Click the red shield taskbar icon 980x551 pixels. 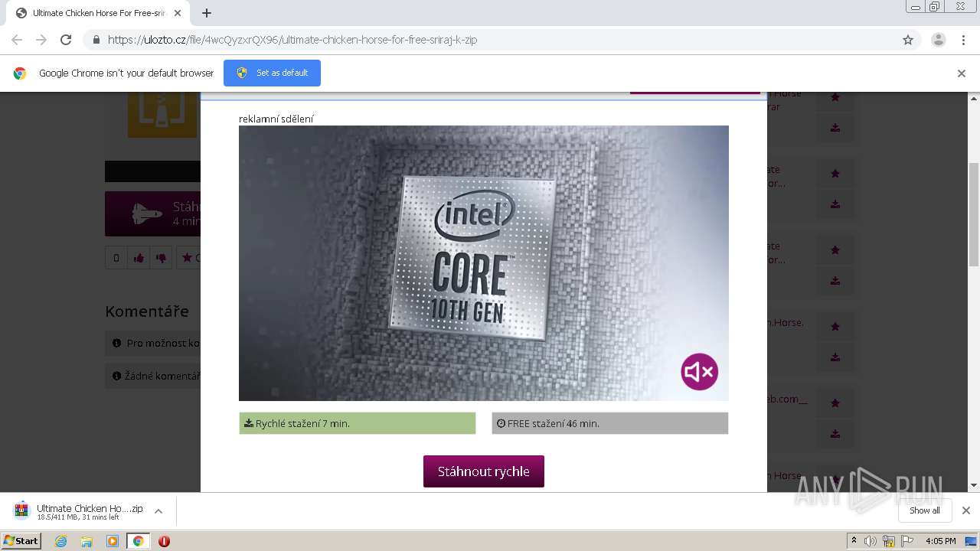164,541
